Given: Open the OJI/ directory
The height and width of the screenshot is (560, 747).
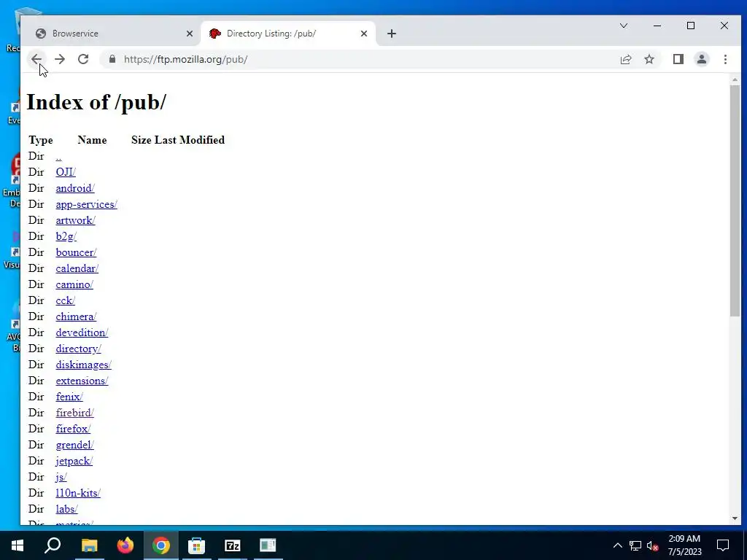Looking at the screenshot, I should (x=66, y=172).
